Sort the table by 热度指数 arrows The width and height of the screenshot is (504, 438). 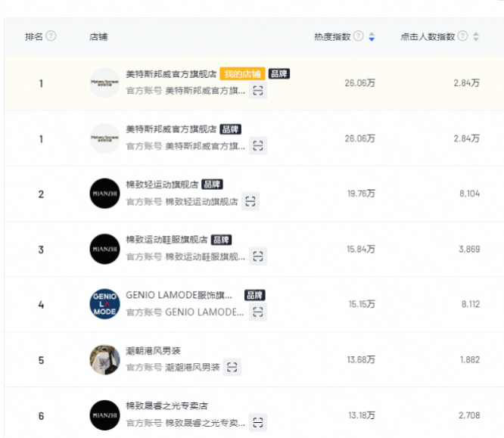pos(371,36)
